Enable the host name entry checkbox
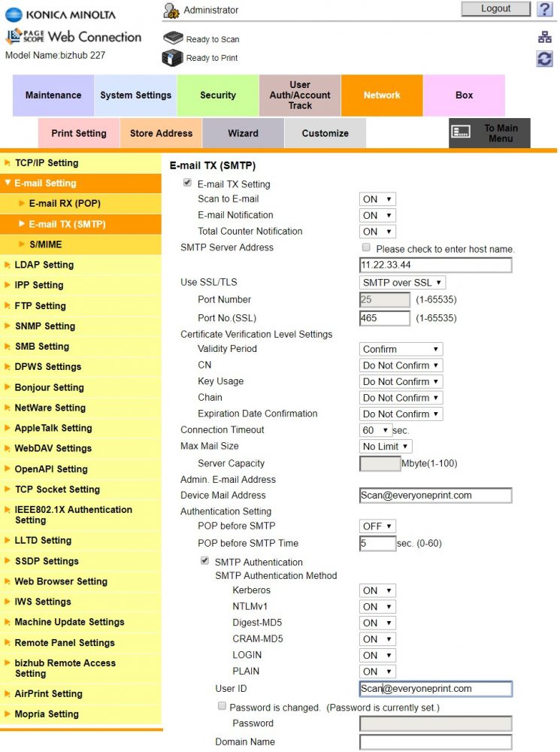The image size is (560, 752). point(366,247)
